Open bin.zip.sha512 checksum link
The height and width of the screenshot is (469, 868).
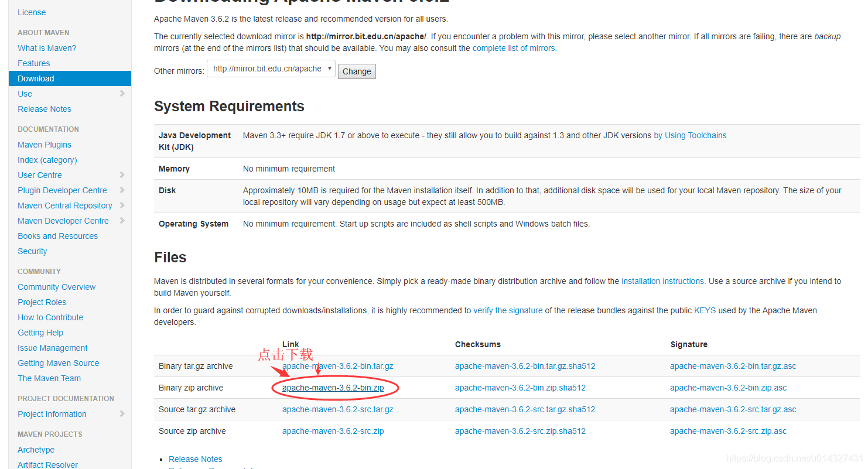[x=520, y=388]
